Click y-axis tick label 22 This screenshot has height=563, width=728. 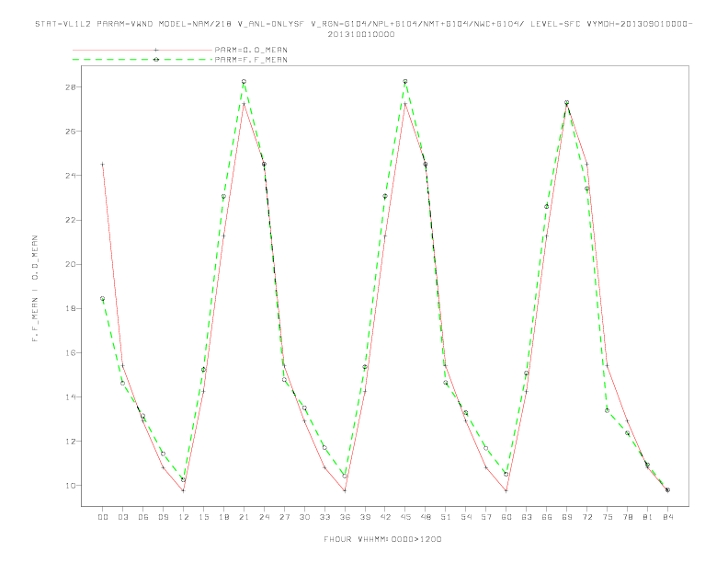click(x=71, y=220)
